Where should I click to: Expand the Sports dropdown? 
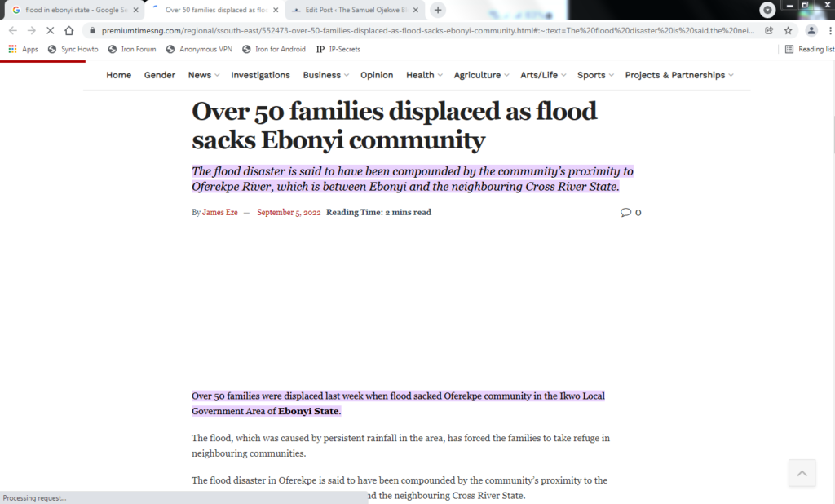[x=596, y=75]
